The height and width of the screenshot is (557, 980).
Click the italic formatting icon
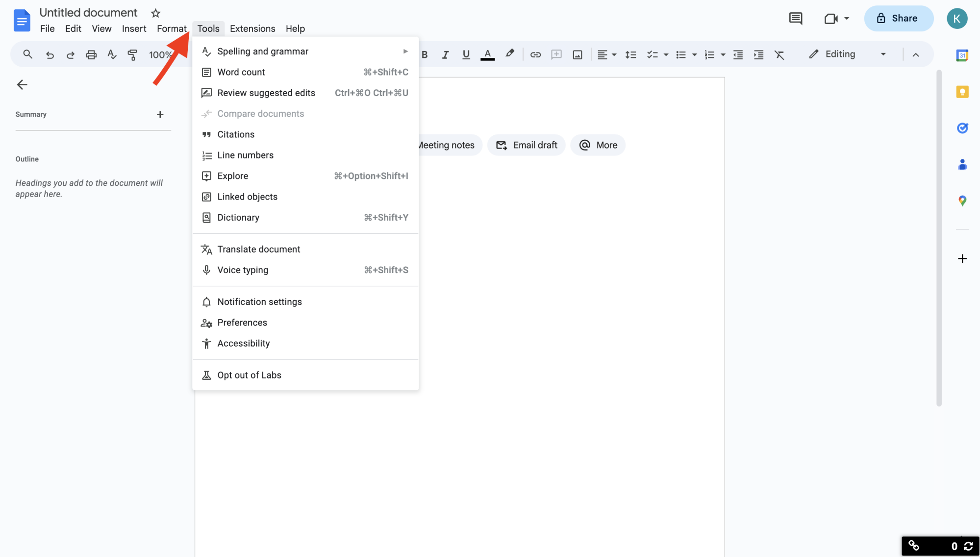[x=444, y=54]
